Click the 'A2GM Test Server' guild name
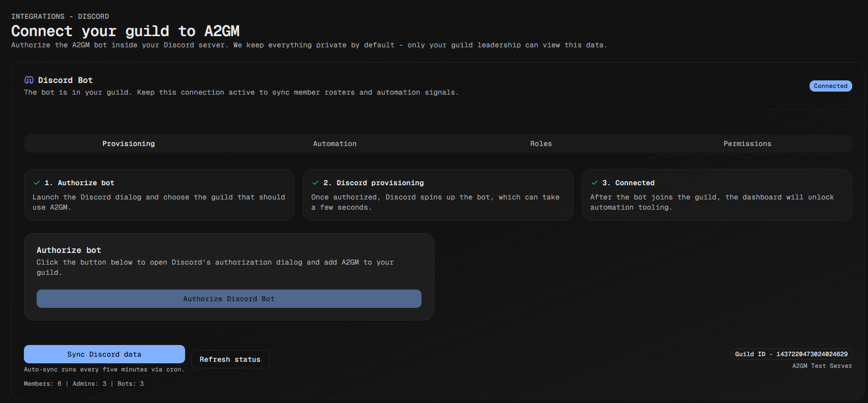 pyautogui.click(x=822, y=366)
